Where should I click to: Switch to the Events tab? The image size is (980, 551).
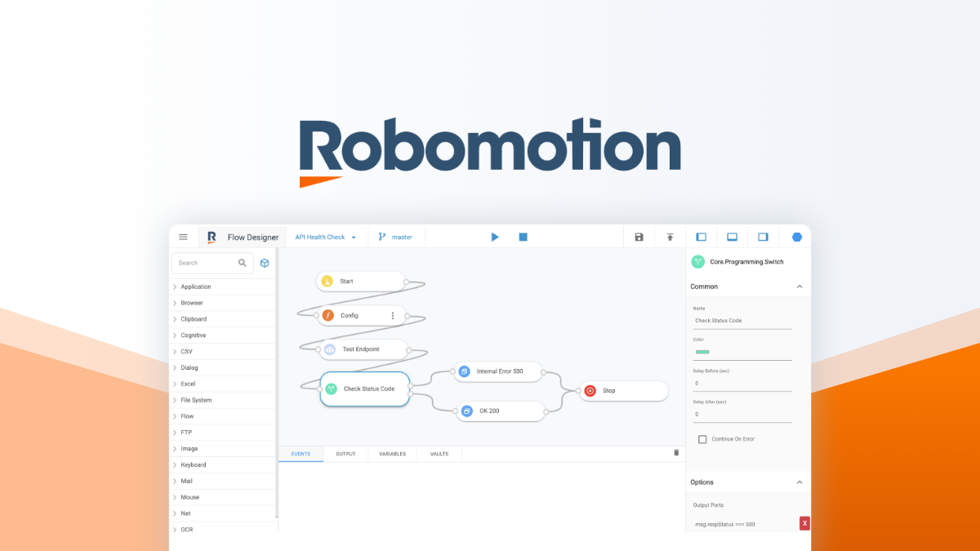(x=301, y=454)
